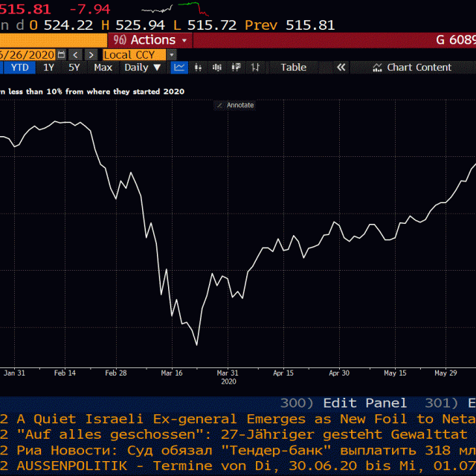
Task: Open the Actions dropdown menu
Action: pyautogui.click(x=148, y=40)
